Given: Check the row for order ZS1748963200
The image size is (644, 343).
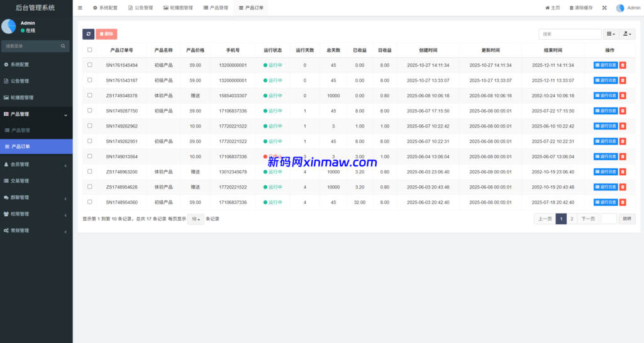Looking at the screenshot, I should 89,171.
